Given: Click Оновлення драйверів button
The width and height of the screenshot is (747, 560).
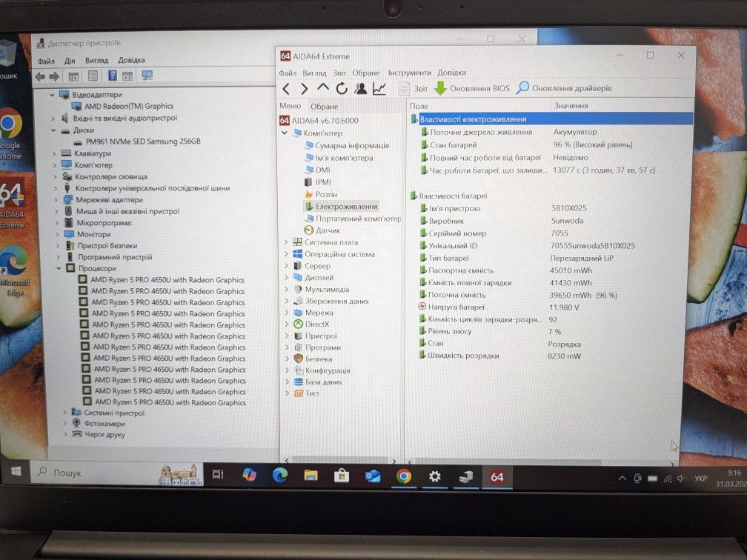Looking at the screenshot, I should pos(565,88).
